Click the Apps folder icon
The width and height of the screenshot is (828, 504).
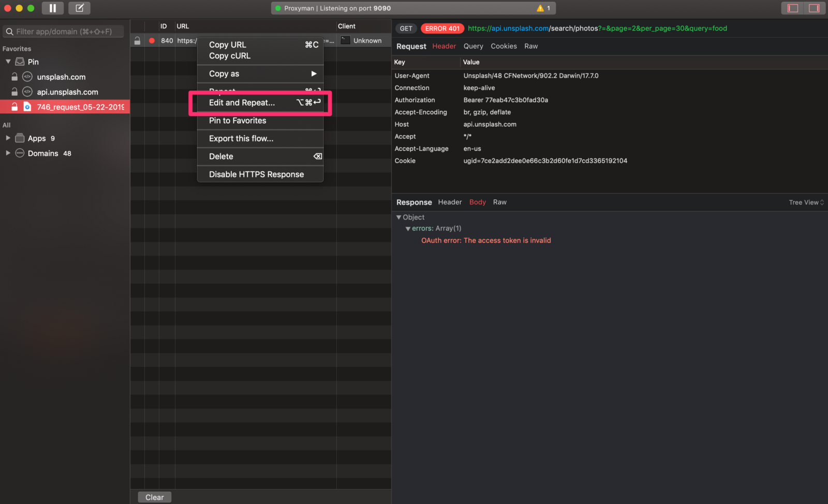pyautogui.click(x=20, y=138)
